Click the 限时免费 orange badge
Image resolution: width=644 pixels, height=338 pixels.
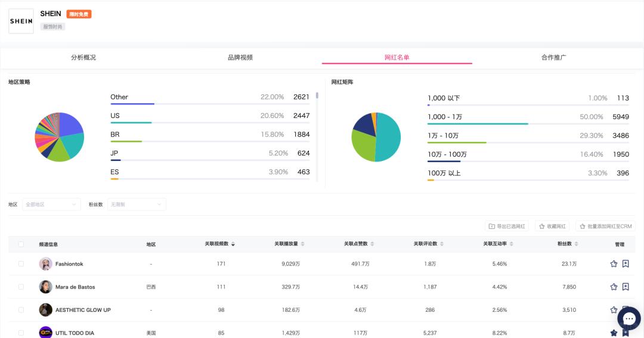(79, 14)
